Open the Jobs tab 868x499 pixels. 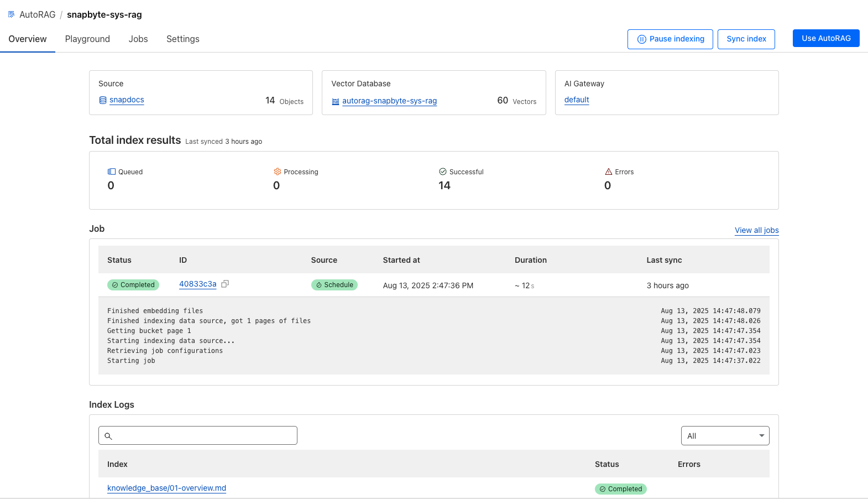(138, 39)
